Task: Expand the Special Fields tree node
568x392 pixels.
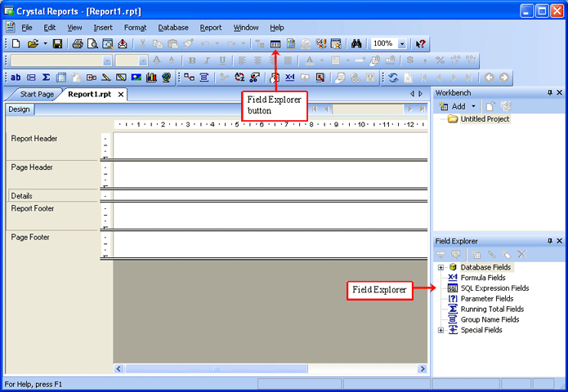Action: (x=441, y=331)
